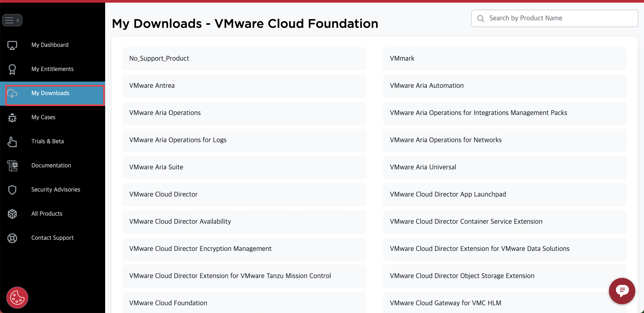The height and width of the screenshot is (313, 644).
Task: Go to My Entitlements page
Action: [x=53, y=69]
